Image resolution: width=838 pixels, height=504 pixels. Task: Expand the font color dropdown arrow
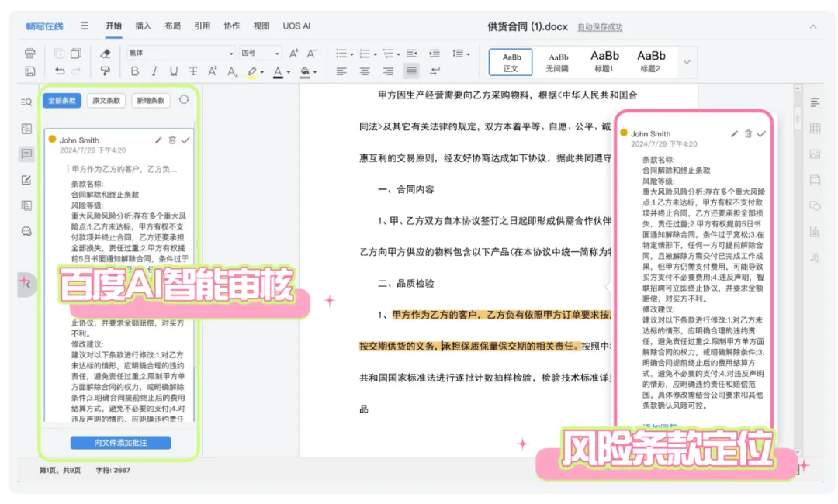289,72
